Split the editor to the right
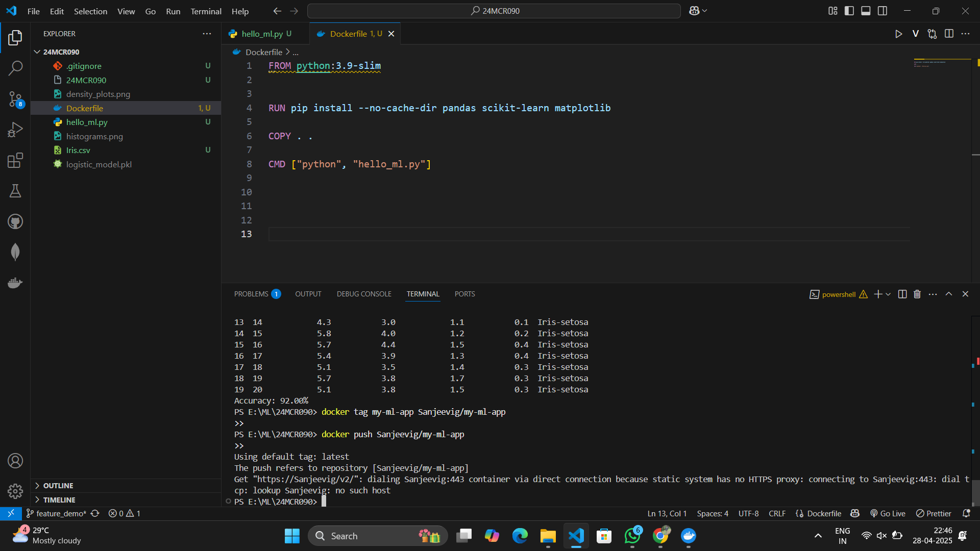The height and width of the screenshot is (551, 980). 949,34
